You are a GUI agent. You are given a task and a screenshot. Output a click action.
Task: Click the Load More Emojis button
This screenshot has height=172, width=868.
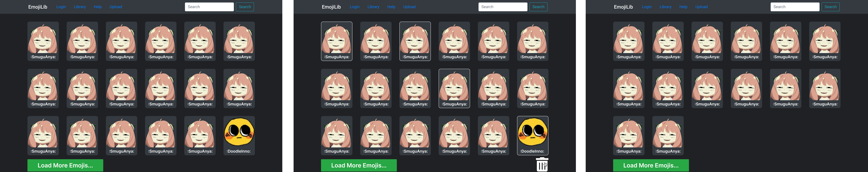click(65, 165)
